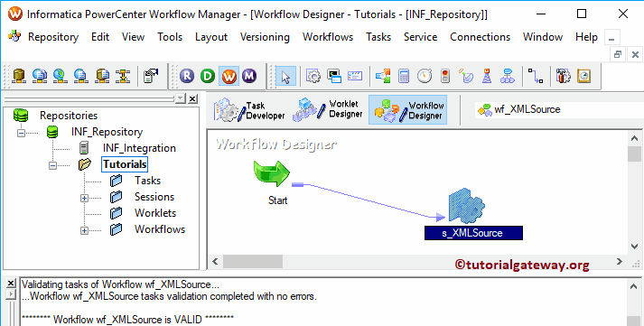Open the wf_XMLSource workflow dropdown
Viewport: 644px width, 326px height.
[x=559, y=109]
